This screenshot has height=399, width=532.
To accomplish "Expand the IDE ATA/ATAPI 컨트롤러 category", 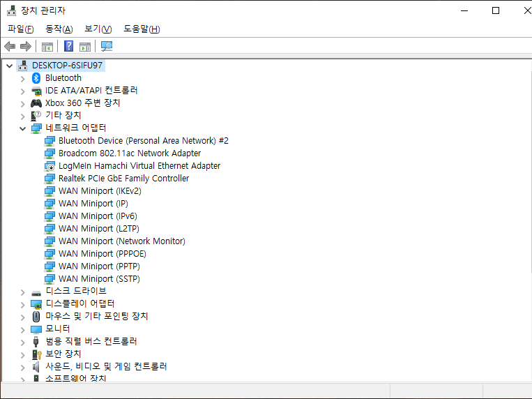I will point(23,91).
